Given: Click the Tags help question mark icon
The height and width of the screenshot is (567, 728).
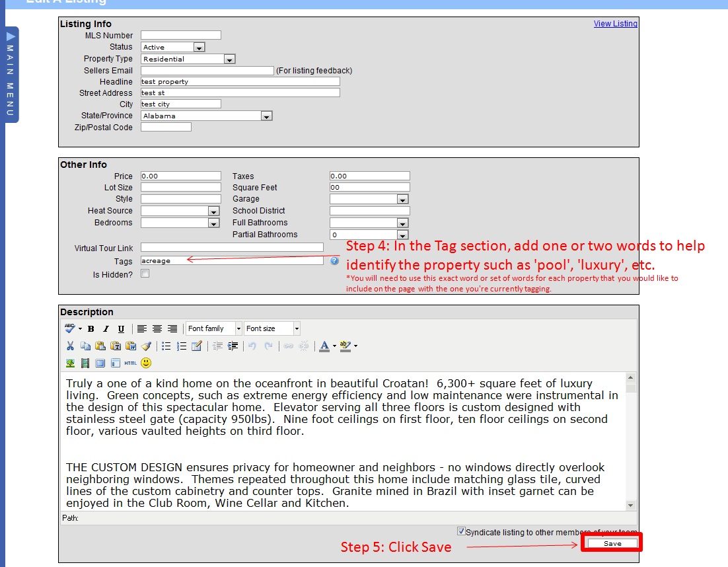Looking at the screenshot, I should pyautogui.click(x=334, y=261).
